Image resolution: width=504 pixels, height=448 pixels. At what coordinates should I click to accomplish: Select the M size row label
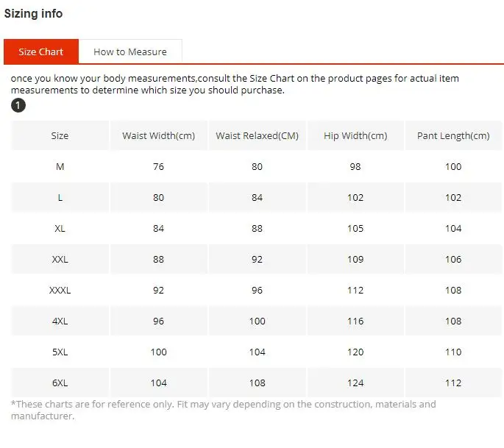tap(60, 167)
